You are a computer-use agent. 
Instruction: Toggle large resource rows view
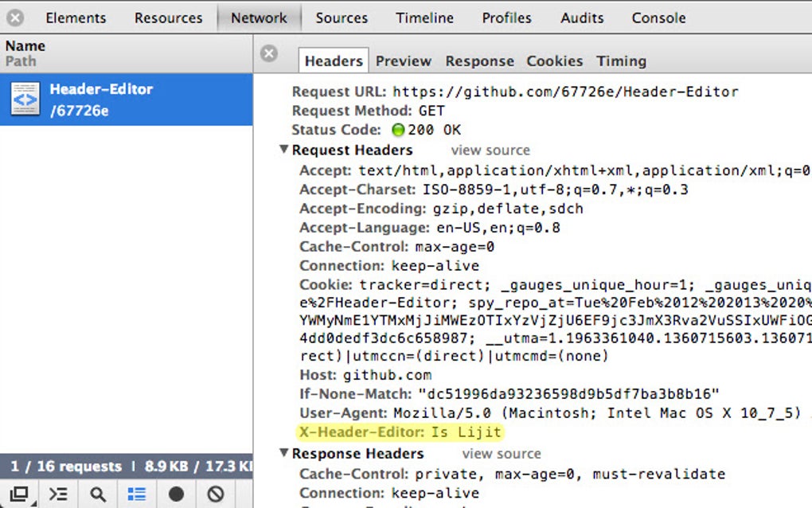[135, 494]
